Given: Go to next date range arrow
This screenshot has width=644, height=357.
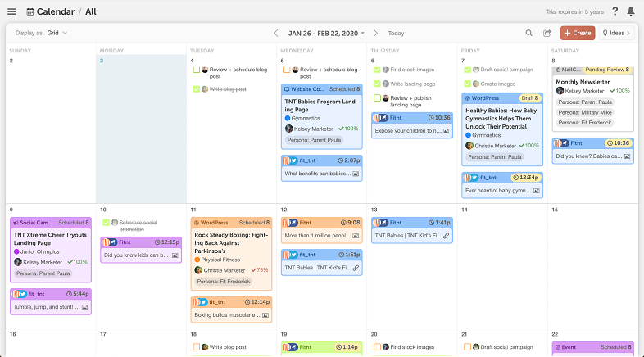Looking at the screenshot, I should pyautogui.click(x=375, y=34).
